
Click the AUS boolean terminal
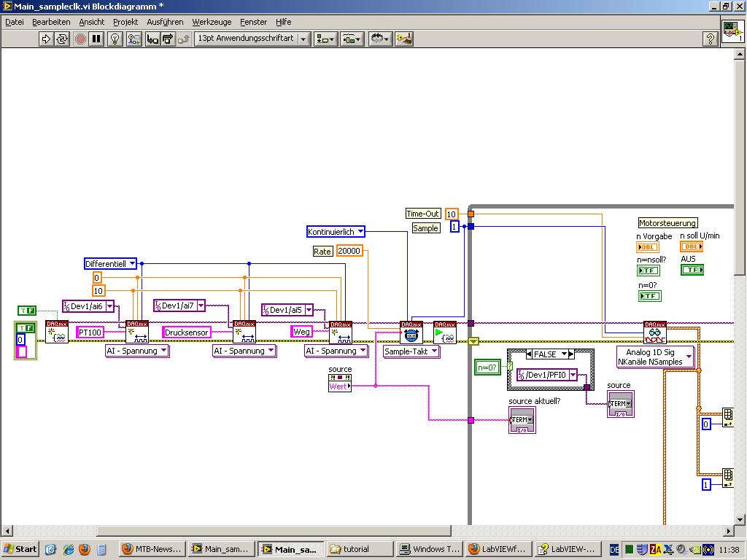[692, 270]
